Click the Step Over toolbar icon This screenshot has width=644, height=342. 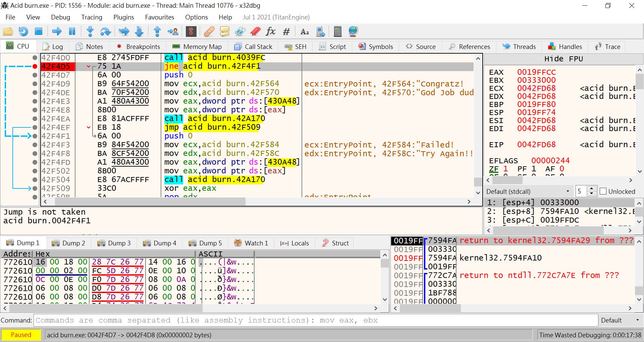coord(106,32)
